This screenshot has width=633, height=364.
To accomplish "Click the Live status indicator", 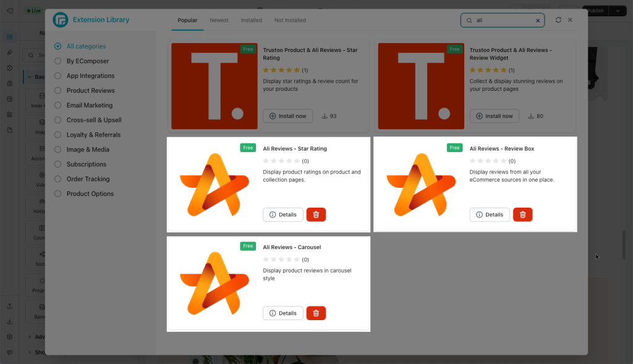I will 34,11.
